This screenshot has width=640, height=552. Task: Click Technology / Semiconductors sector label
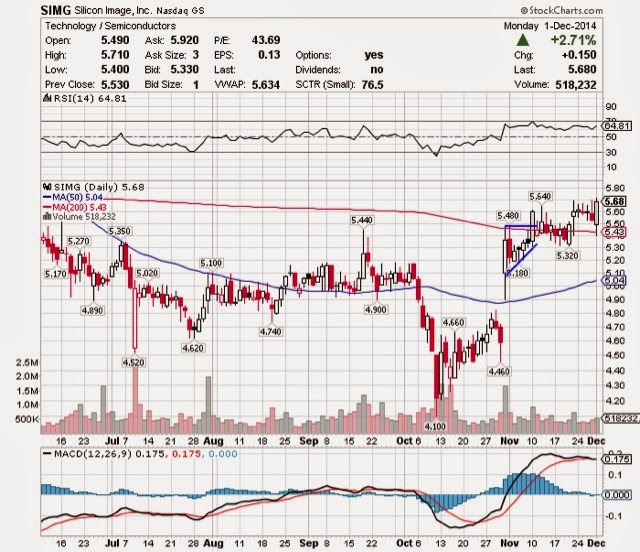[111, 26]
